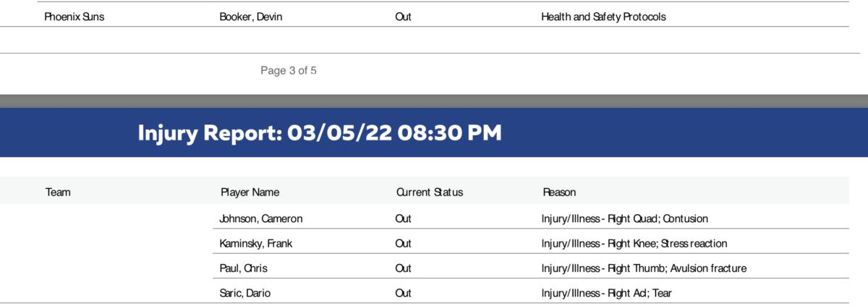Click the Team column header
This screenshot has width=868, height=306.
[x=58, y=192]
